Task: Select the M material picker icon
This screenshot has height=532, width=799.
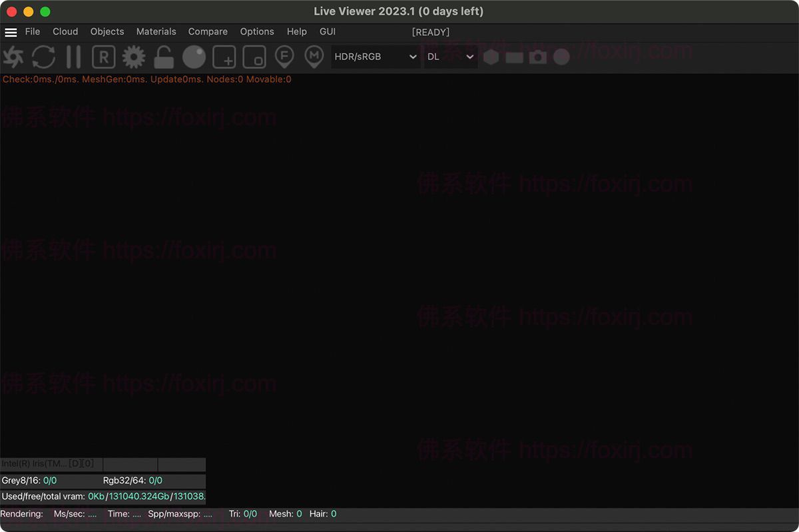Action: coord(314,57)
